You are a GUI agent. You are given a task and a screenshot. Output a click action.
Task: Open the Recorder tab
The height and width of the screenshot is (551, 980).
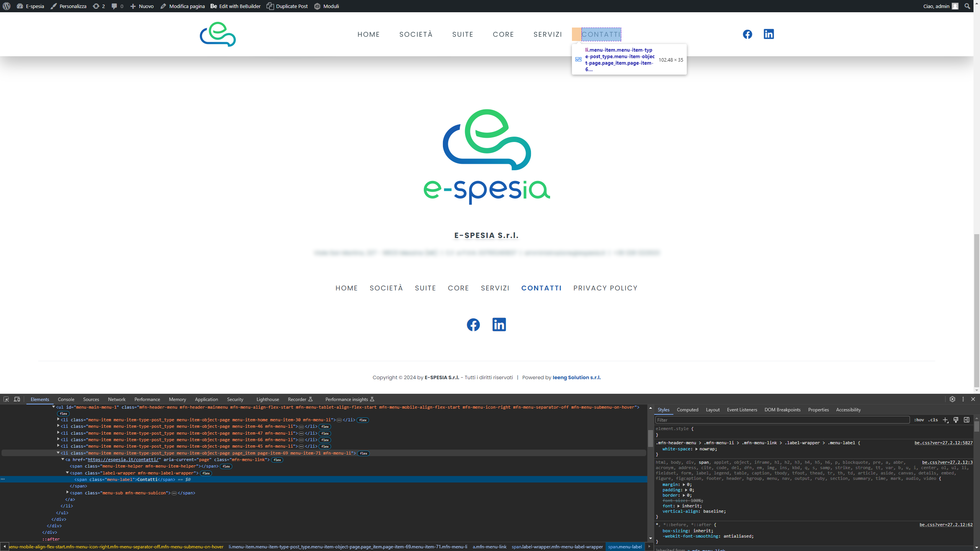click(x=300, y=399)
